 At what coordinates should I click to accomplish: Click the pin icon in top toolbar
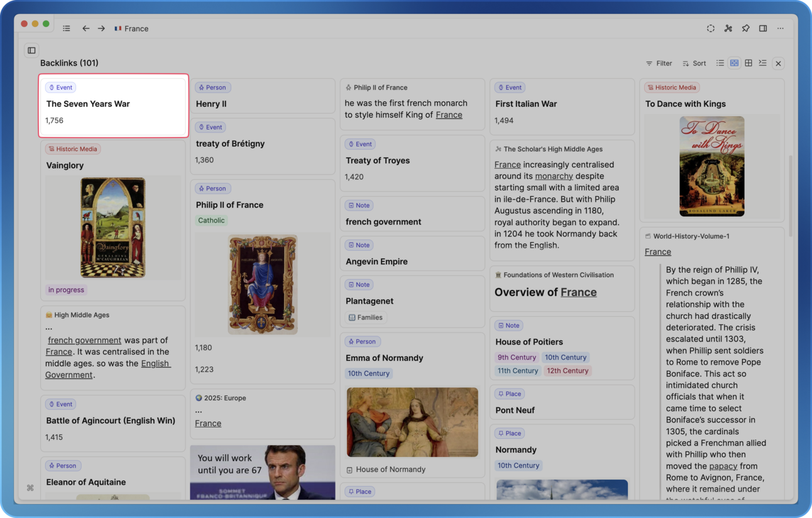745,28
